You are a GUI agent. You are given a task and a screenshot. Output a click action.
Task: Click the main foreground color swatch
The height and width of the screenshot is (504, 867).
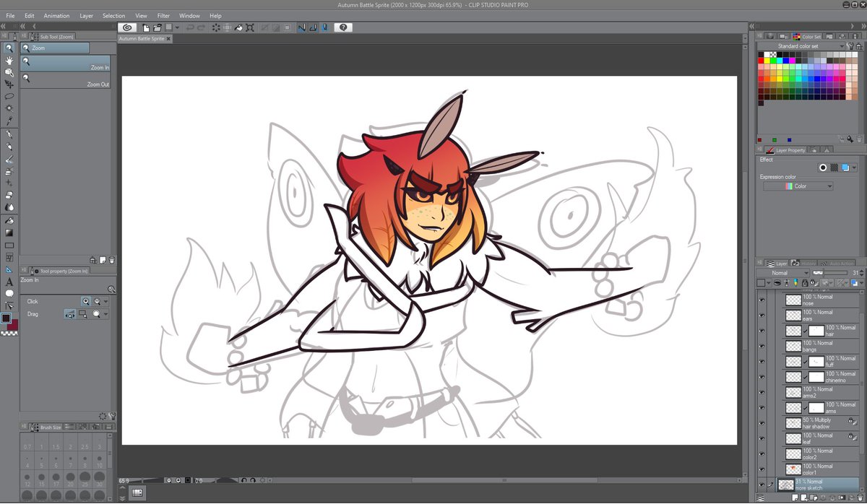[7, 318]
